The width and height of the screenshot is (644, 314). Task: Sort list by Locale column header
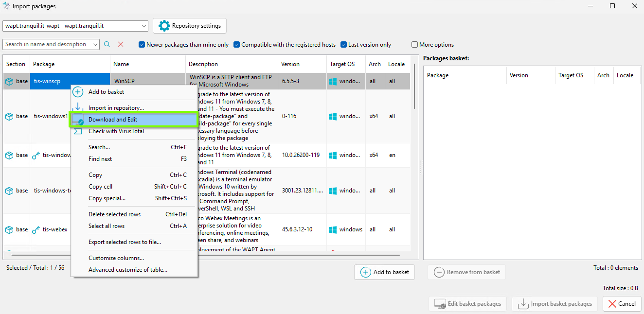[396, 64]
